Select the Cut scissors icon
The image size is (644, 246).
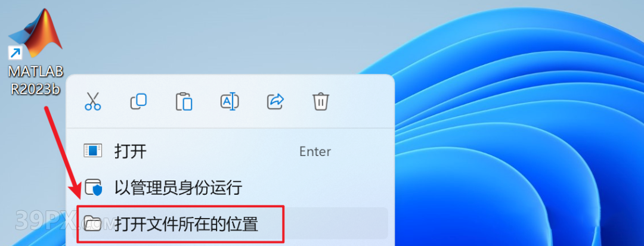[93, 101]
